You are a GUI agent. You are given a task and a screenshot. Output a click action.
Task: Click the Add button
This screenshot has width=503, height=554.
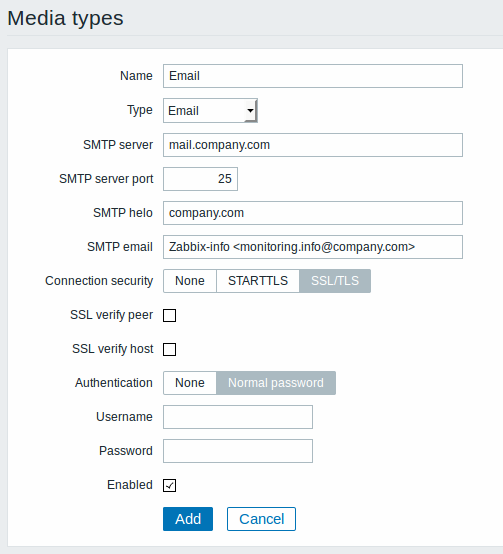coord(188,519)
